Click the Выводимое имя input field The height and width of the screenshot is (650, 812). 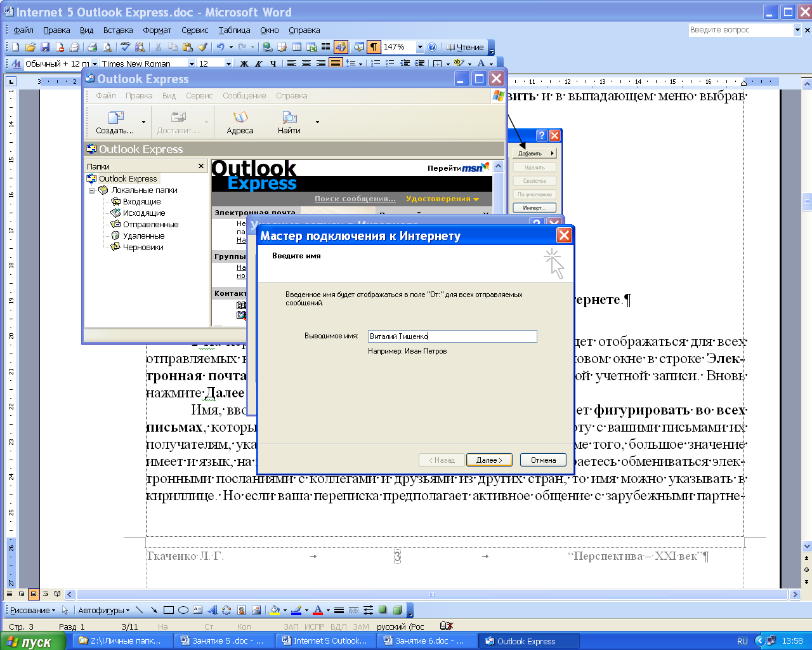tap(452, 336)
